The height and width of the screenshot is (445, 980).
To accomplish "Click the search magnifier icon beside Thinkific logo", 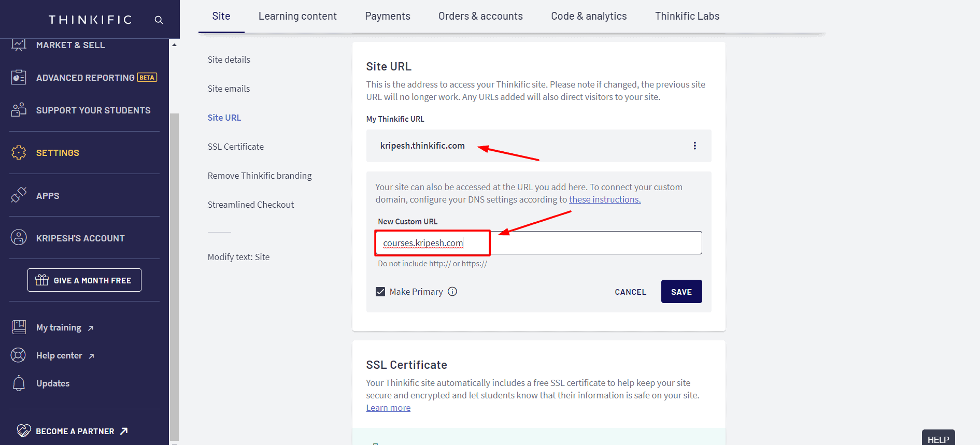I will tap(159, 20).
